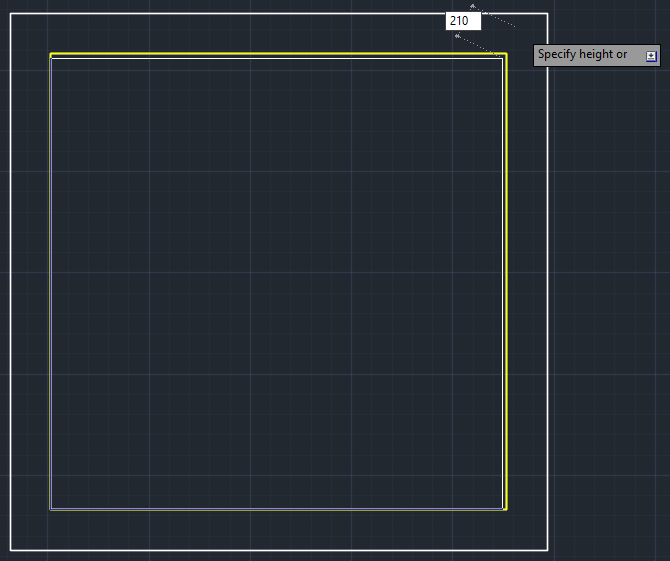Open the dynamic prompt options arrow icon
670x561 pixels.
pos(651,56)
